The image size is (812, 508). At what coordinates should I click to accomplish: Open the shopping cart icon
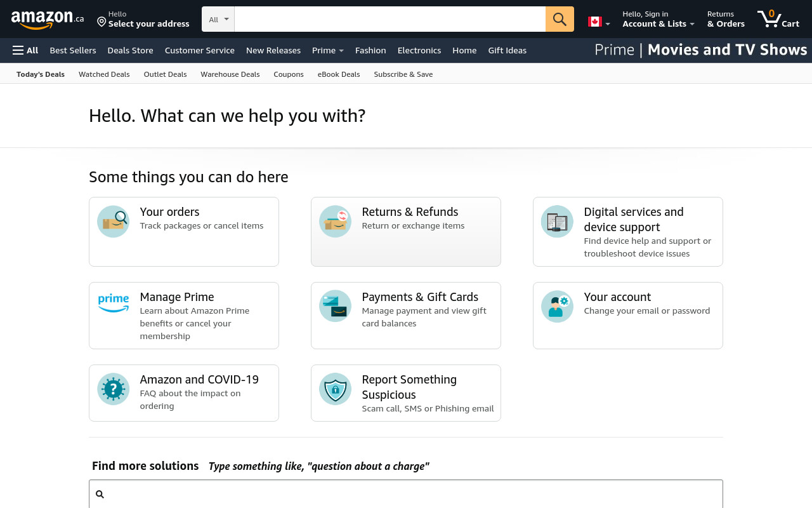pyautogui.click(x=769, y=18)
